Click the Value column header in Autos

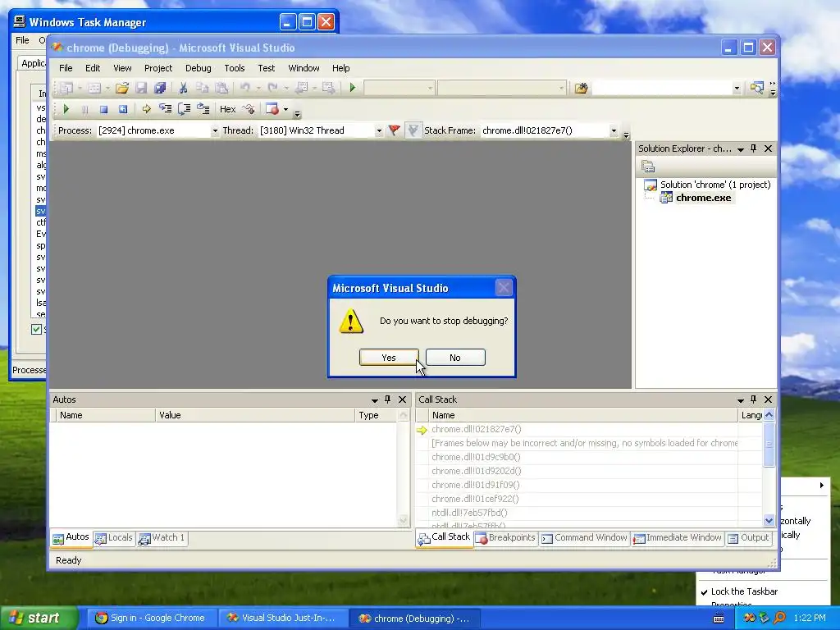pos(254,415)
